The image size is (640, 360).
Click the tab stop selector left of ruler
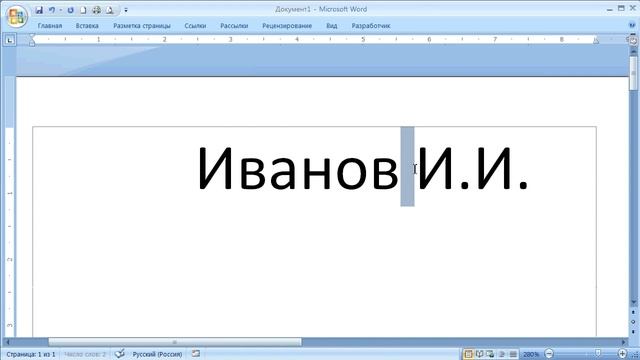tap(10, 40)
